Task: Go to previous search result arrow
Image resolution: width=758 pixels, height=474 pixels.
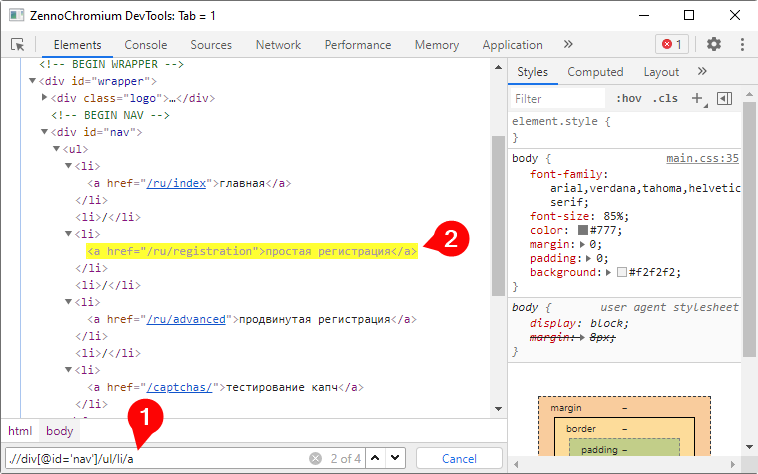Action: pyautogui.click(x=375, y=458)
